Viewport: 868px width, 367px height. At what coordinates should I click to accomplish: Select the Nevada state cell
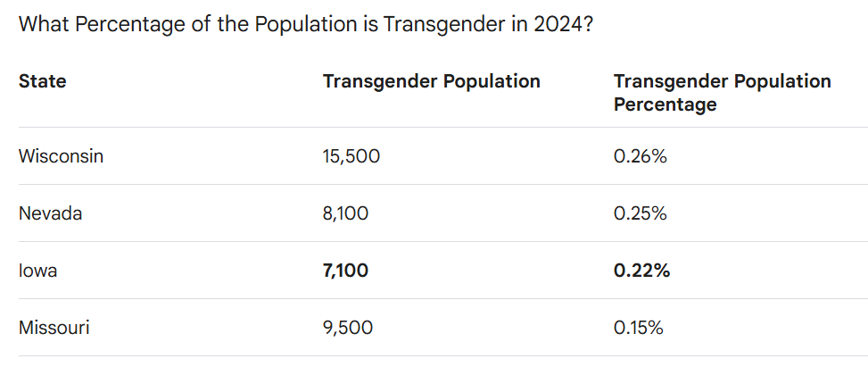pos(50,213)
